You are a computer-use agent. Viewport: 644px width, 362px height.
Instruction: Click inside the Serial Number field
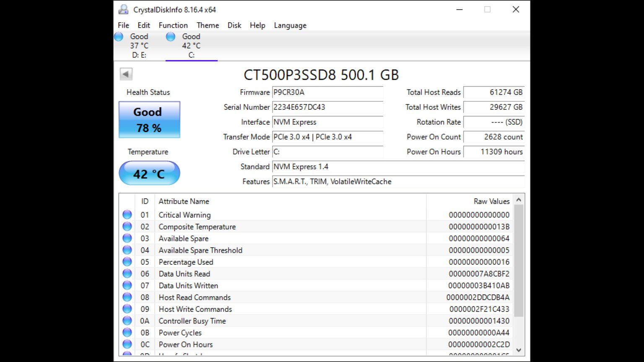(327, 108)
